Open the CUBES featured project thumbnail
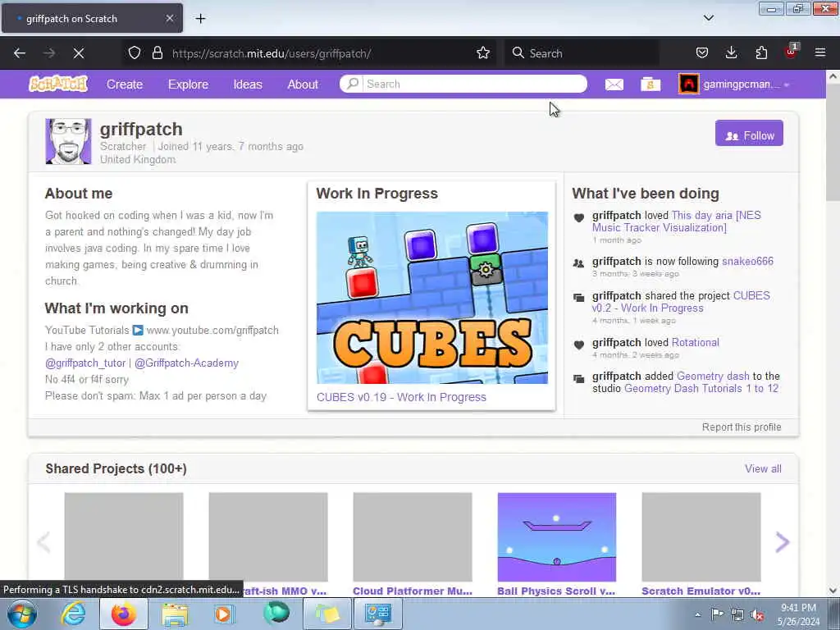Image resolution: width=840 pixels, height=630 pixels. click(x=431, y=297)
